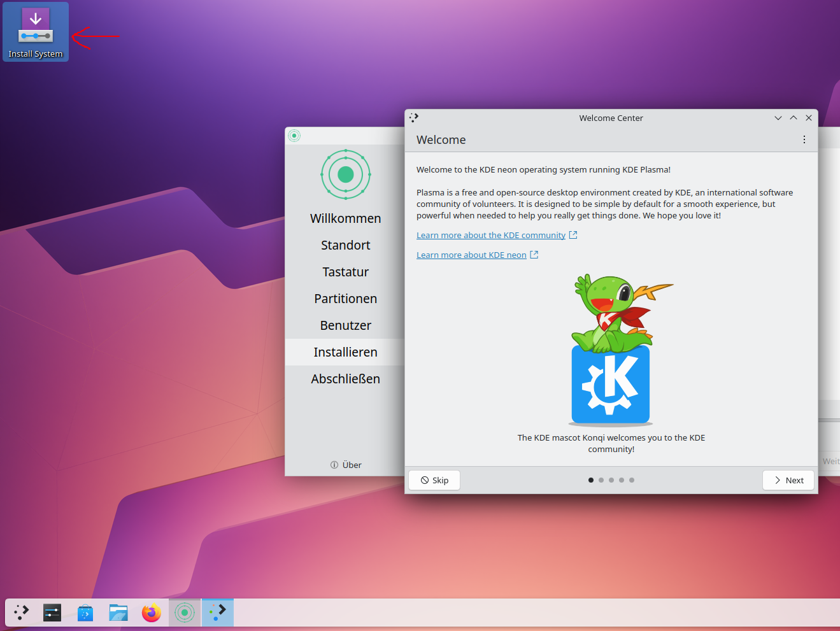This screenshot has height=631, width=840.
Task: Click the Über button in the installer
Action: (346, 465)
